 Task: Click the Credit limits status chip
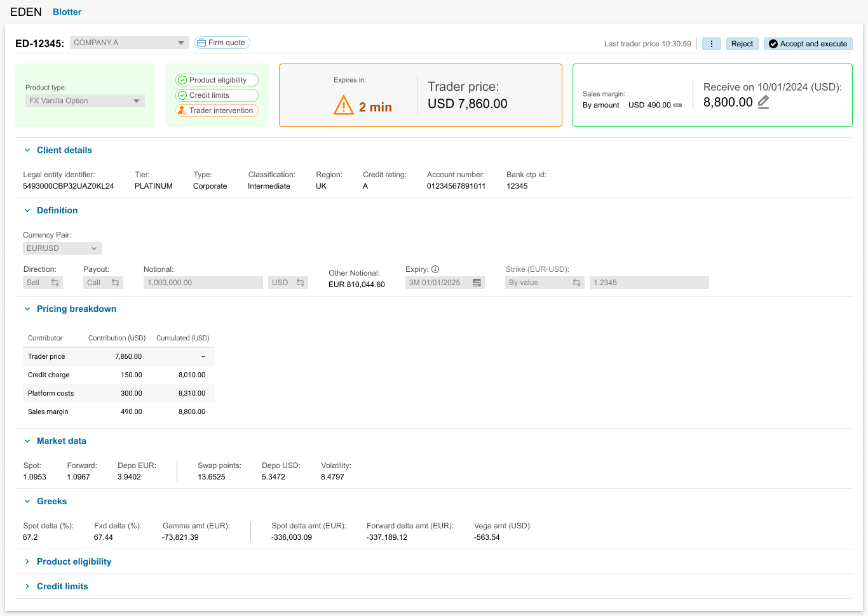[x=217, y=95]
